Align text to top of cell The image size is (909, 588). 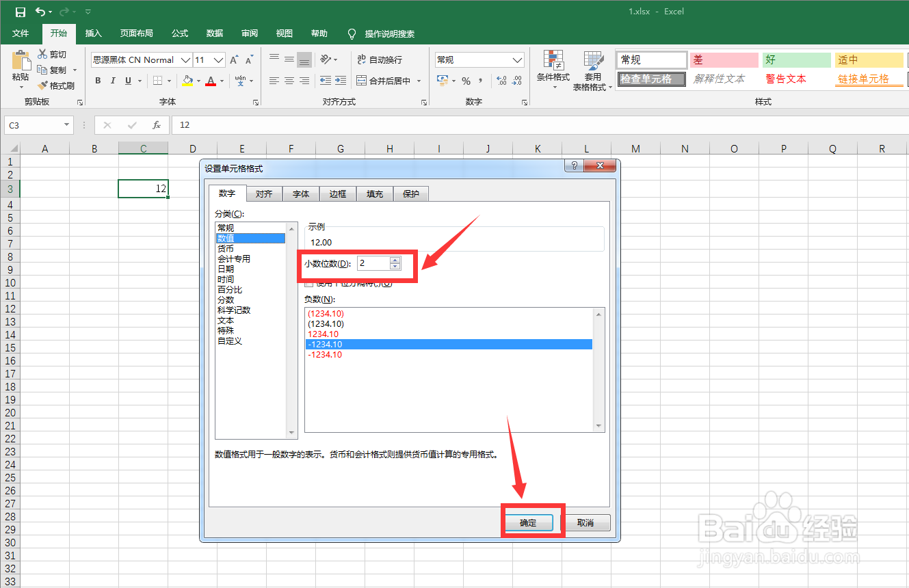point(274,59)
